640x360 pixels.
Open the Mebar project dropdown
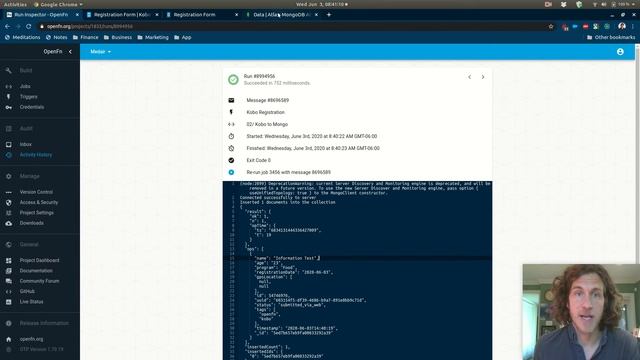(x=100, y=52)
